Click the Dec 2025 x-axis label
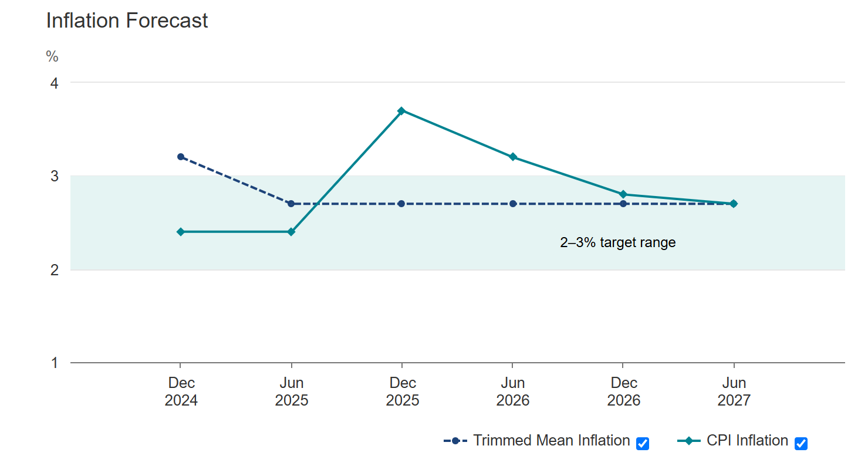This screenshot has height=476, width=868. [403, 391]
